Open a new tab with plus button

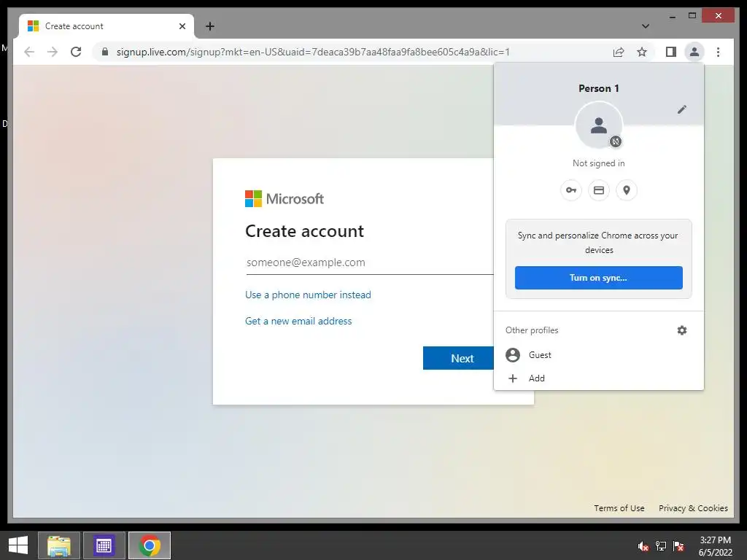[209, 26]
